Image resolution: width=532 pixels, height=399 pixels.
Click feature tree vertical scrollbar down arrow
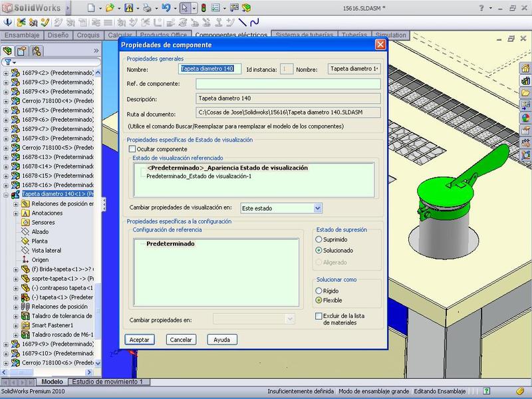[98, 363]
